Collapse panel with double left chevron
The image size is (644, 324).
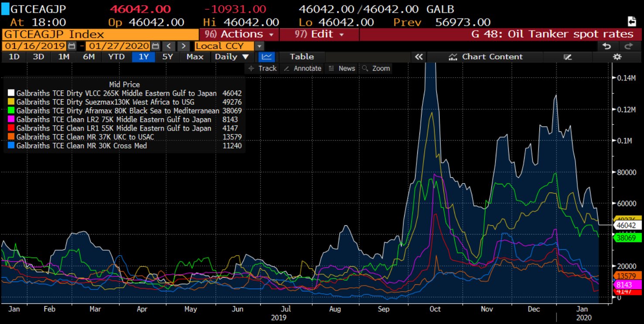419,57
